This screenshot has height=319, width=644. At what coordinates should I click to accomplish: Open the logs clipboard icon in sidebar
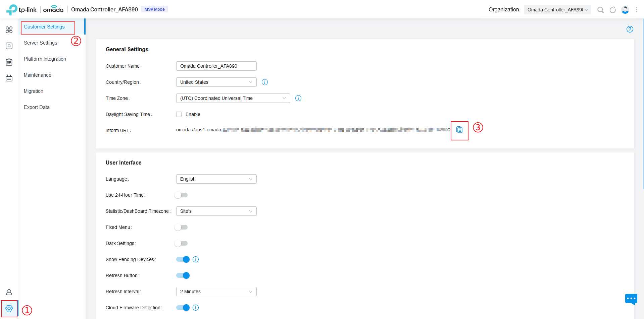click(x=9, y=62)
